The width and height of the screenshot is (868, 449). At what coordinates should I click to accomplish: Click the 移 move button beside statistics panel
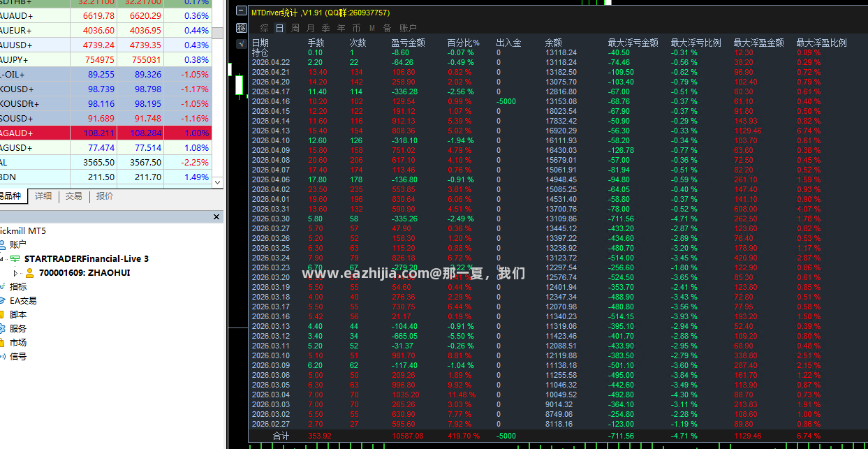[x=242, y=27]
